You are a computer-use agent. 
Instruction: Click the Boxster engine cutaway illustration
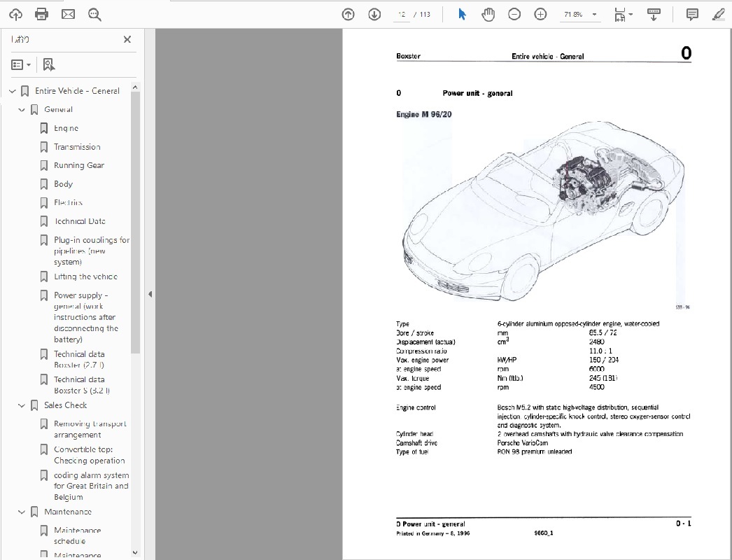point(543,210)
